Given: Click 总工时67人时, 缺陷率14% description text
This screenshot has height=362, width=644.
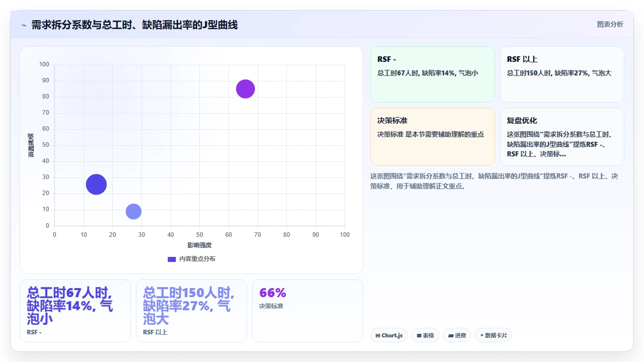Looking at the screenshot, I should pyautogui.click(x=428, y=73).
